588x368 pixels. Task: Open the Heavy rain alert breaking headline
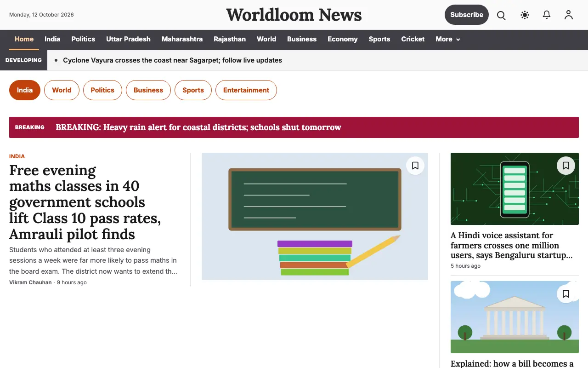(x=198, y=127)
